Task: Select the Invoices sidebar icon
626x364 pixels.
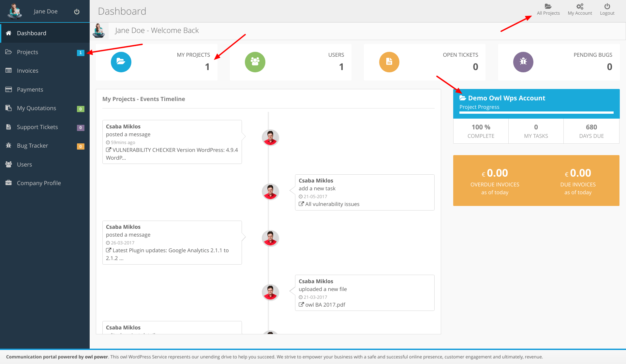Action: 9,71
